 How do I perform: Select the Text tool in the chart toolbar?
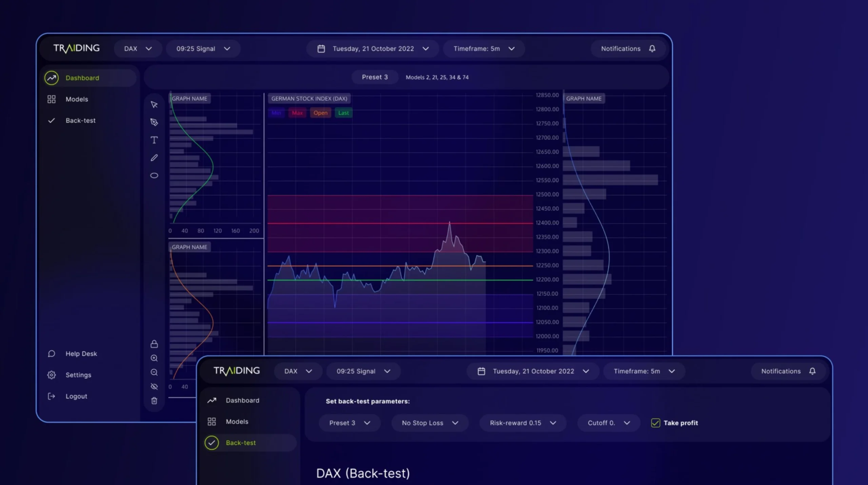pos(154,140)
